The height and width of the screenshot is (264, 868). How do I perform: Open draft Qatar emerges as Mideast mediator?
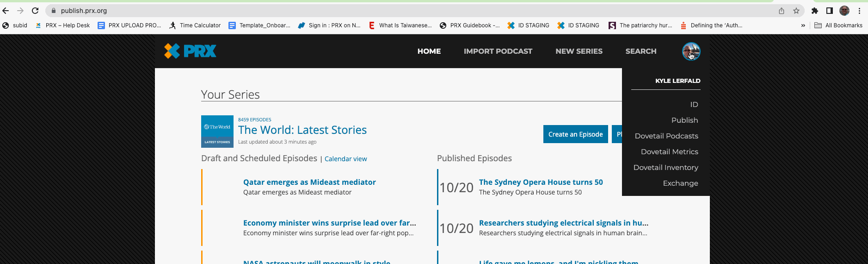(309, 182)
